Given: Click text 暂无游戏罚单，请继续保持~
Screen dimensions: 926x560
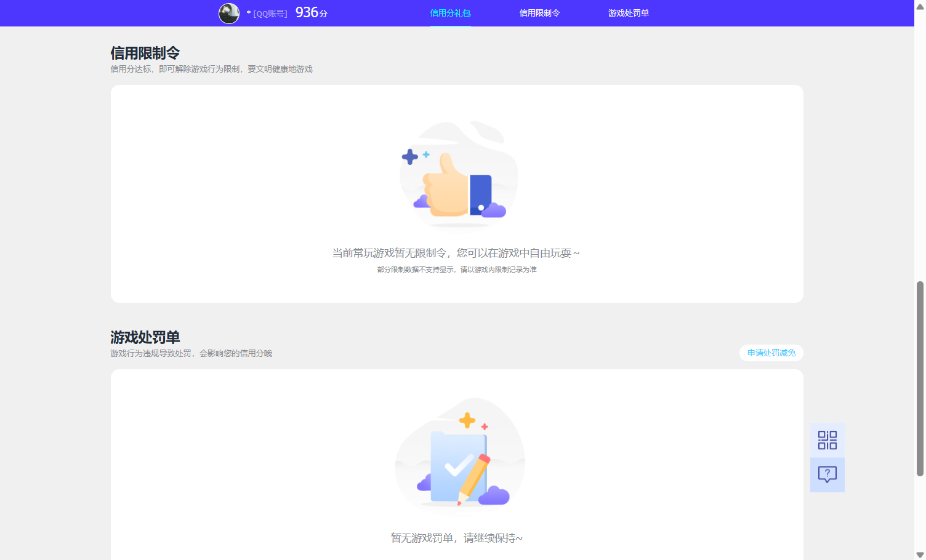Looking at the screenshot, I should tap(457, 538).
